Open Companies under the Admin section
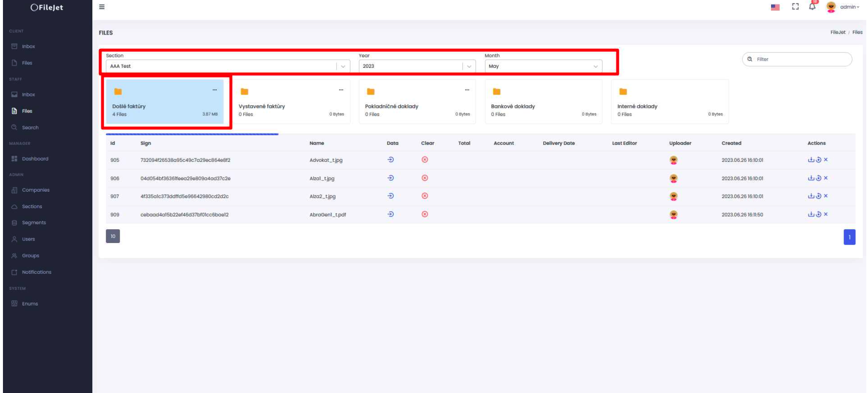The height and width of the screenshot is (393, 868). pyautogui.click(x=35, y=190)
